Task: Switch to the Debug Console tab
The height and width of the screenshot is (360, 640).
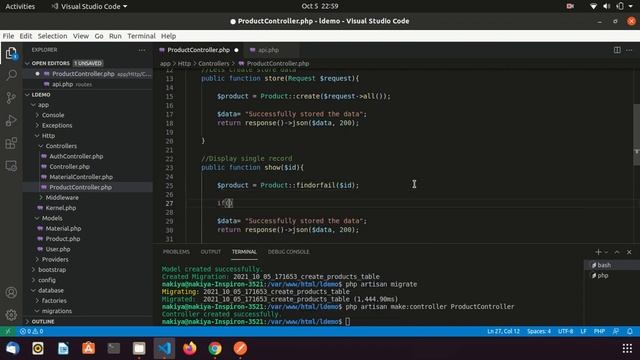Action: pyautogui.click(x=289, y=252)
